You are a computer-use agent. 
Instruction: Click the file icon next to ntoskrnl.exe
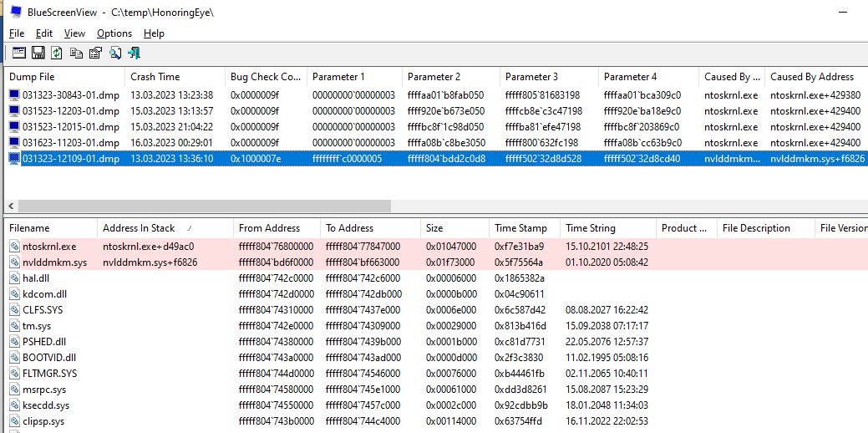pos(14,247)
